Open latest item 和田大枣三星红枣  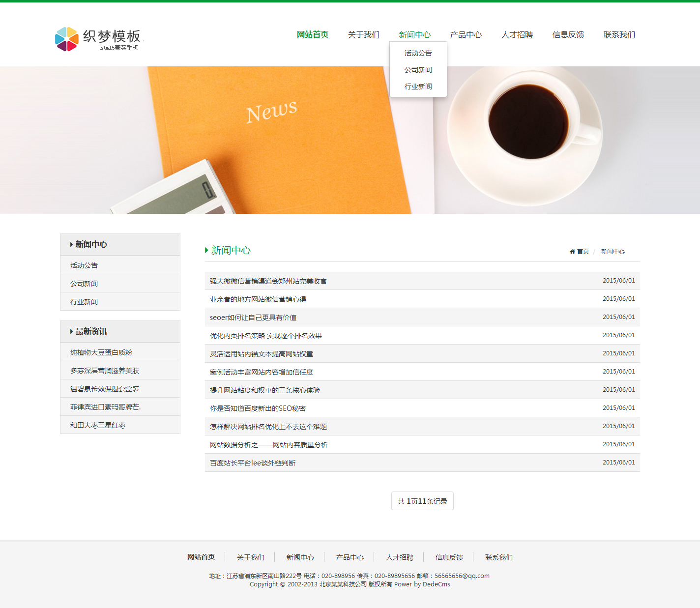click(x=97, y=425)
